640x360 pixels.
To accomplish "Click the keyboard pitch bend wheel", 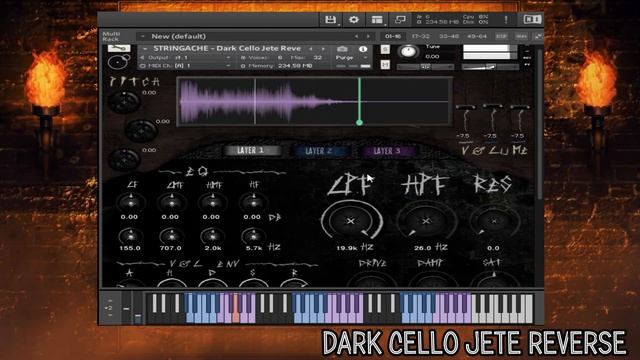I will click(126, 308).
